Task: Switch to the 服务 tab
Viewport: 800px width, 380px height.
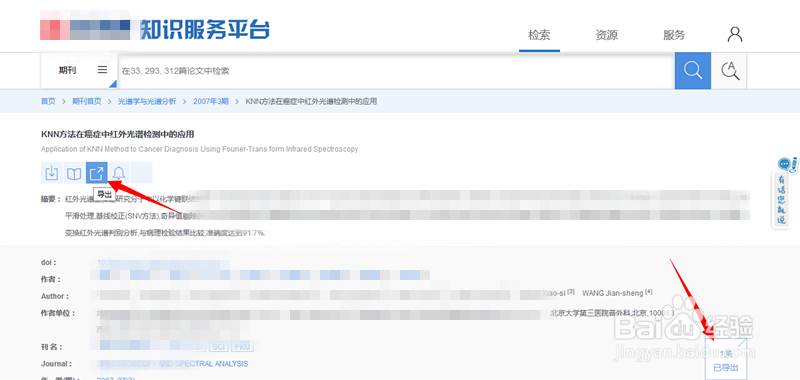Action: coord(674,35)
